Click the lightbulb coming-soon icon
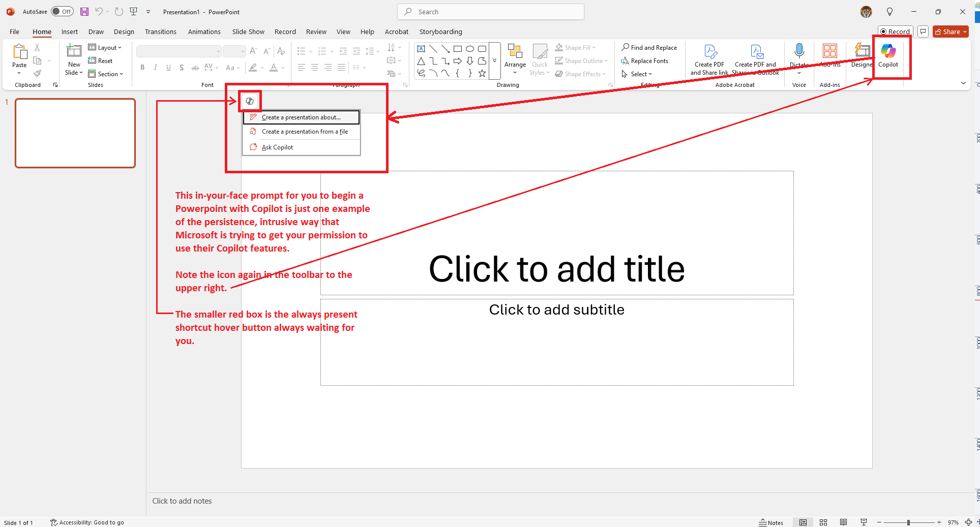This screenshot has width=980, height=527. [889, 12]
